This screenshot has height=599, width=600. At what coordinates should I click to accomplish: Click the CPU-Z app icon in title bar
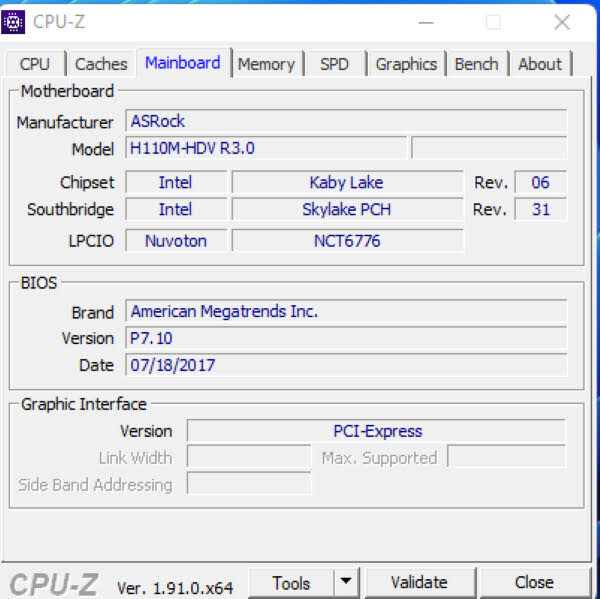[13, 22]
